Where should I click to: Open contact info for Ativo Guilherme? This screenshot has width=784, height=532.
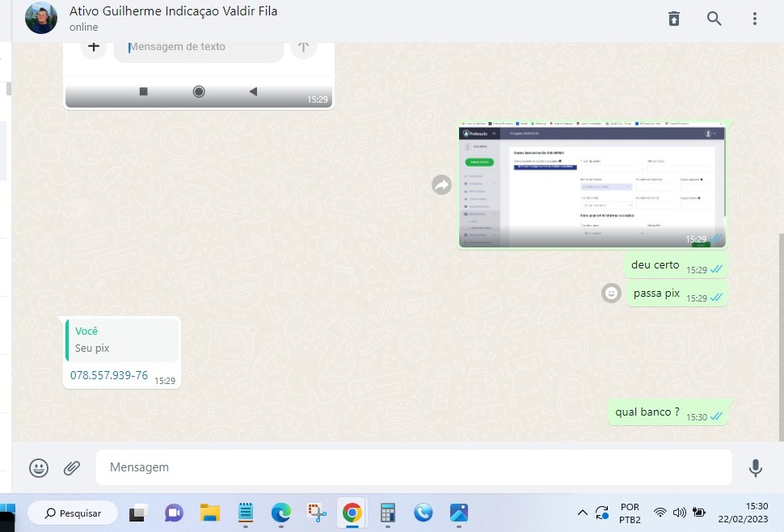174,12
